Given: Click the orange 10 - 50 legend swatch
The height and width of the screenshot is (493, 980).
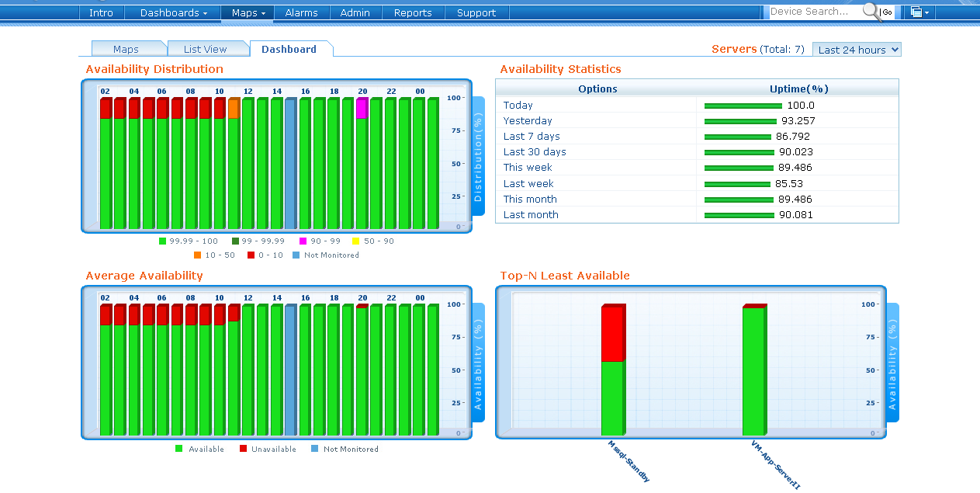Looking at the screenshot, I should (x=197, y=255).
